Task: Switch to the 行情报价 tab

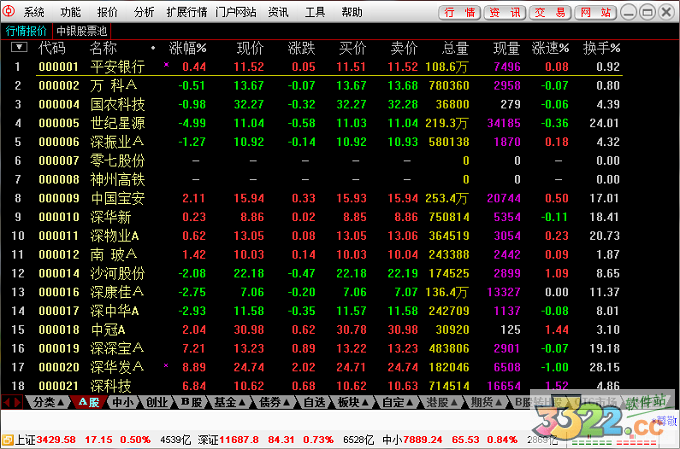Action: click(x=26, y=31)
